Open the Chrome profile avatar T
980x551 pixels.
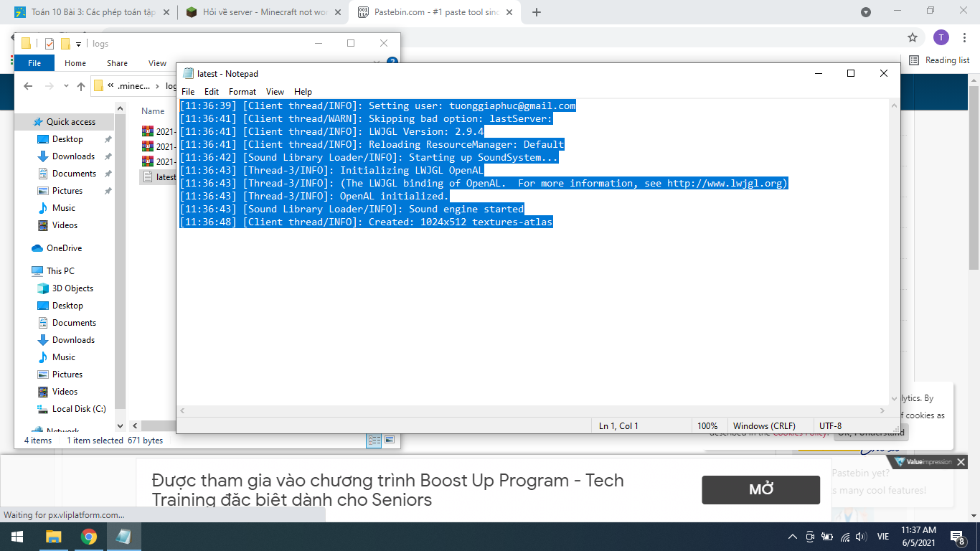pos(941,37)
